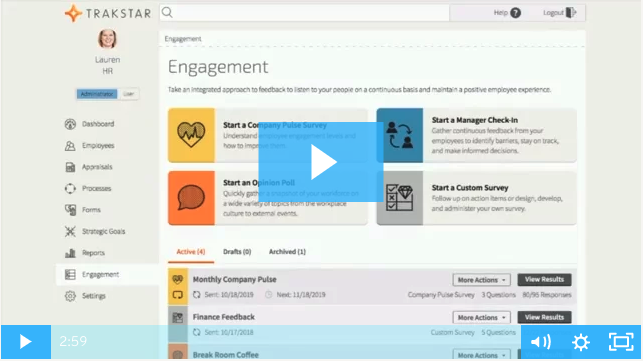Play video with large center play button
This screenshot has height=361, width=643.
pos(321,162)
